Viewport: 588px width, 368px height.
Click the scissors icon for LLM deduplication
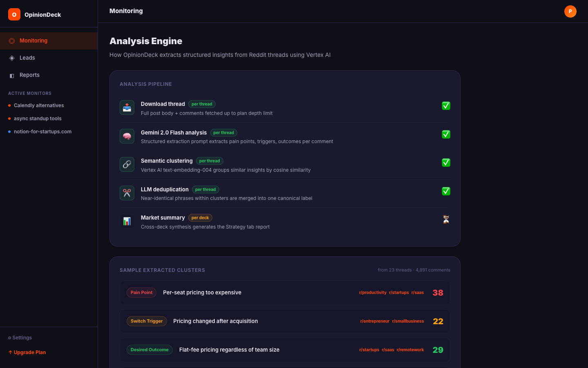tap(127, 193)
